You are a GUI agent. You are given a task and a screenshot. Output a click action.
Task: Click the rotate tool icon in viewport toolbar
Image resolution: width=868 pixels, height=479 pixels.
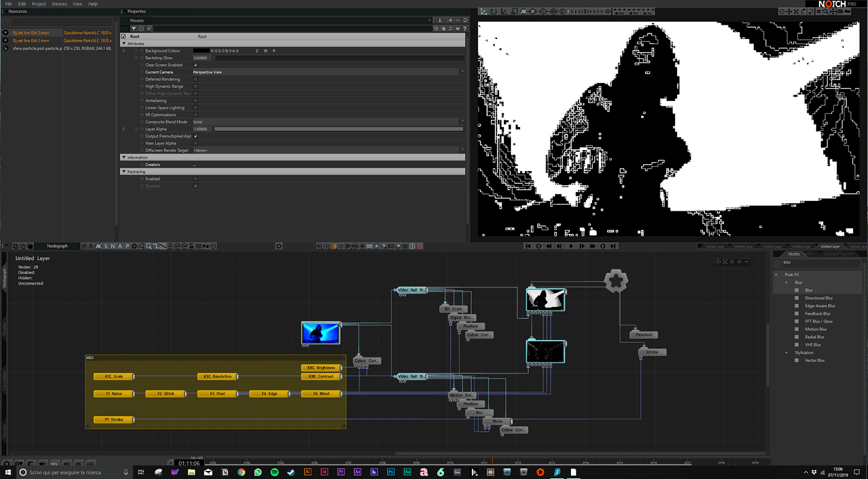pos(494,11)
